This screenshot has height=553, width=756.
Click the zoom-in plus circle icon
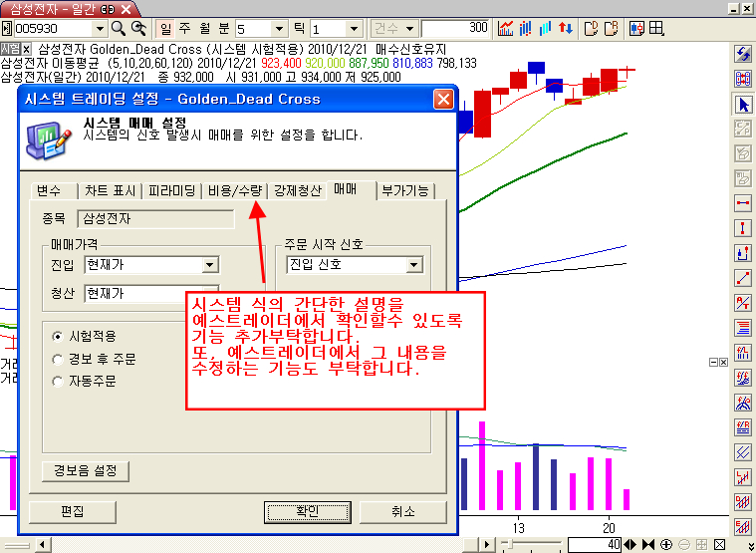666,544
